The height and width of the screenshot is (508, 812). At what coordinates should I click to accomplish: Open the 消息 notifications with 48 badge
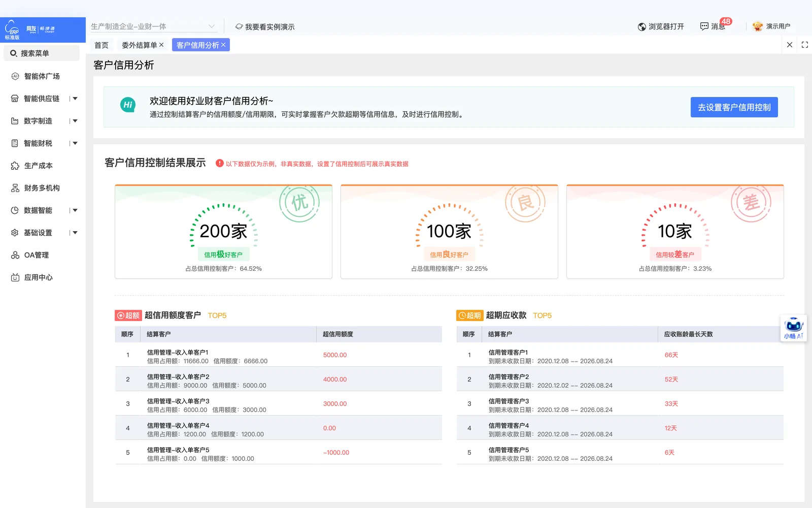pos(716,25)
